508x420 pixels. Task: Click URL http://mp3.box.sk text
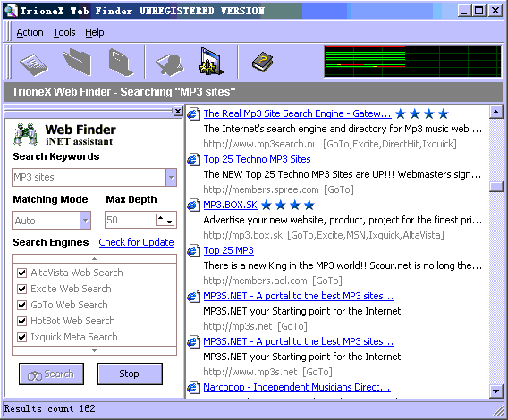pyautogui.click(x=243, y=235)
